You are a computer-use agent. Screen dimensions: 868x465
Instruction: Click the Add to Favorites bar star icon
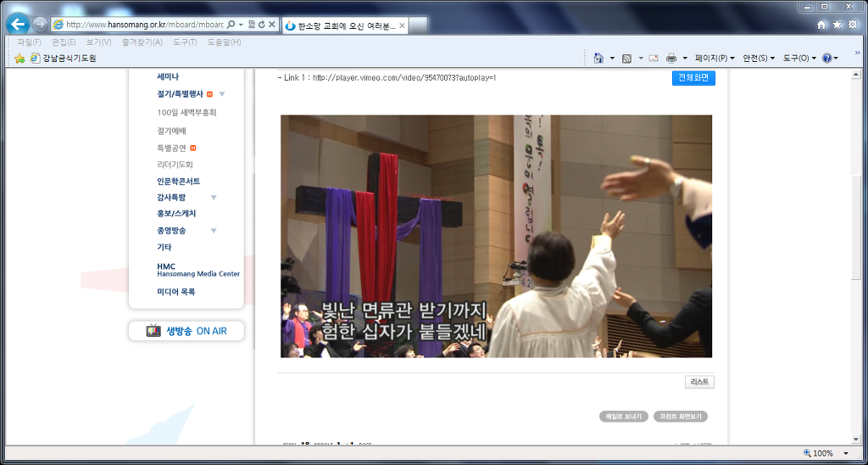click(19, 59)
